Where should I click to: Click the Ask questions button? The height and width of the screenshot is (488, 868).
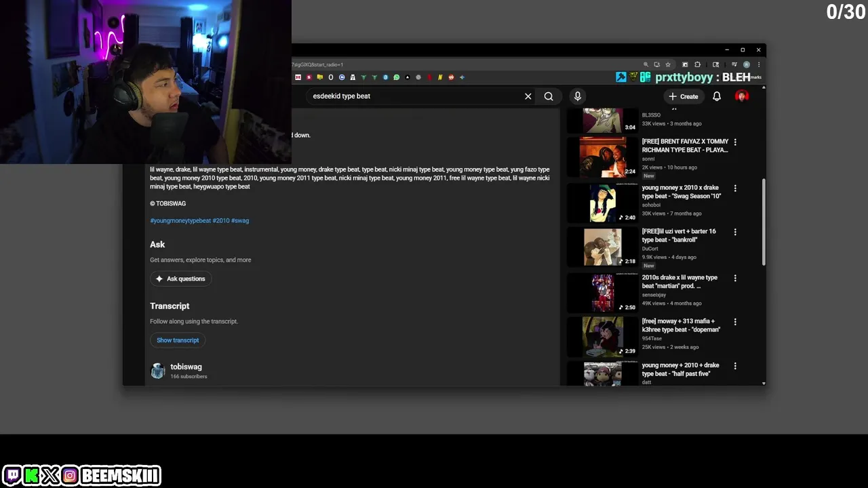point(180,279)
